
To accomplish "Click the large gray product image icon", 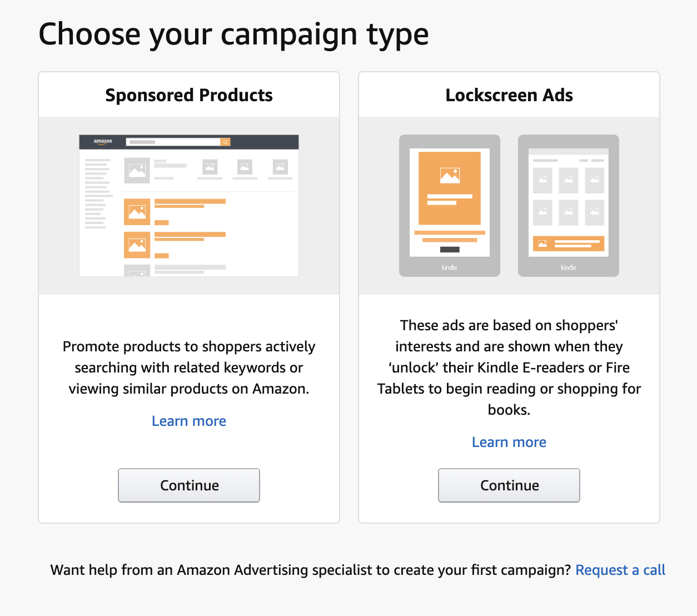I will point(137,170).
